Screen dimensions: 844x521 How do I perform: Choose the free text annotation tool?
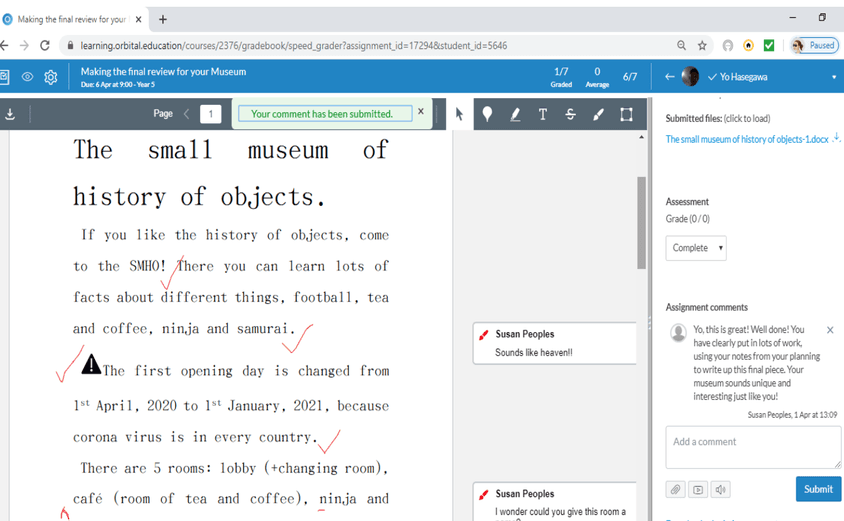pos(543,114)
